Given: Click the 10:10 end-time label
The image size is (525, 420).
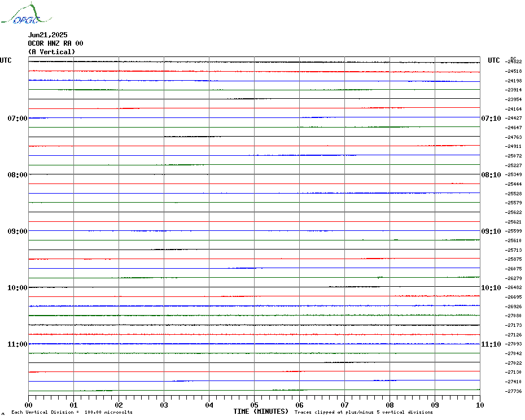Looking at the screenshot, I should tap(491, 288).
